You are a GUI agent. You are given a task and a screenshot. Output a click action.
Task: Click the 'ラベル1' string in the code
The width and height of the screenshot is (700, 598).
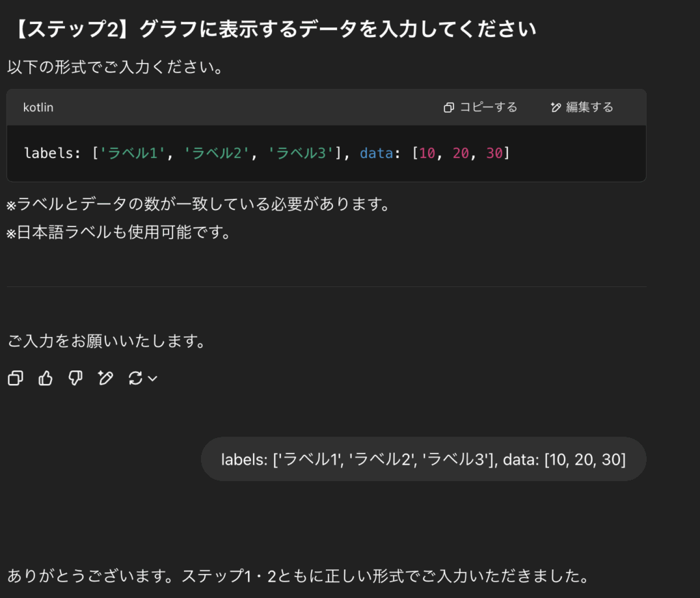pos(133,153)
